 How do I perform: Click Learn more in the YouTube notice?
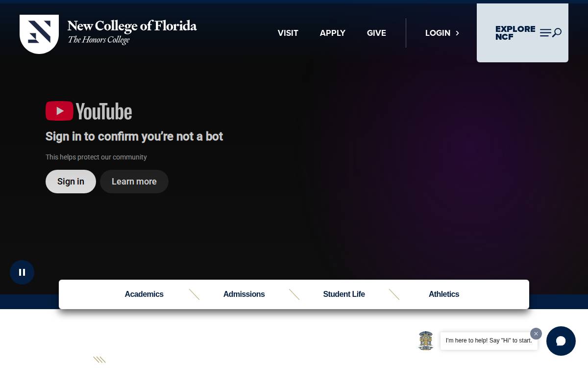point(134,182)
